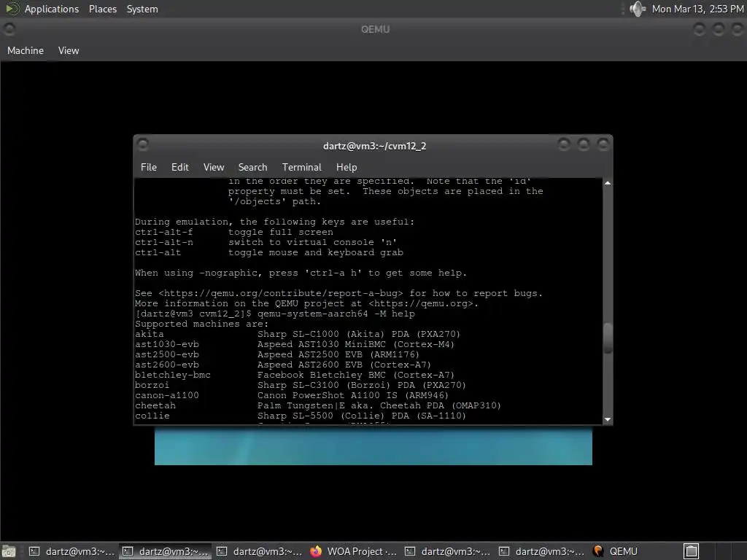Switch to WOA Project Firefox taskbar entry
The image size is (747, 560).
[355, 551]
